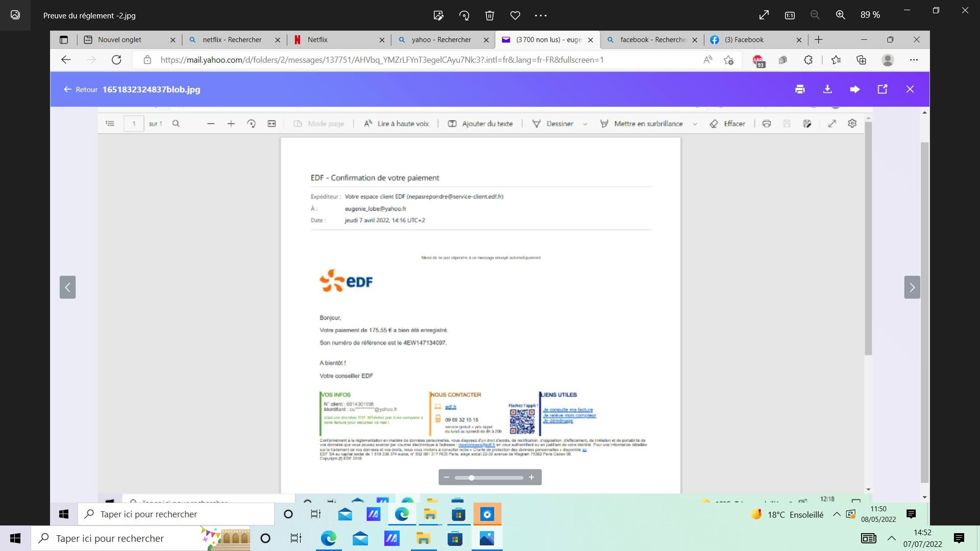Delete the photo with trash icon
980x551 pixels.
coord(489,15)
